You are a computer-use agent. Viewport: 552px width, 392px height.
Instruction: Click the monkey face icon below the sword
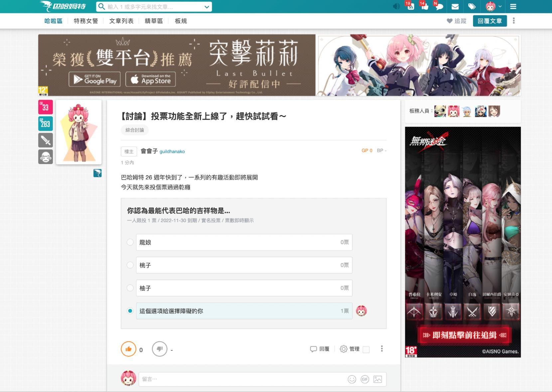coord(46,156)
